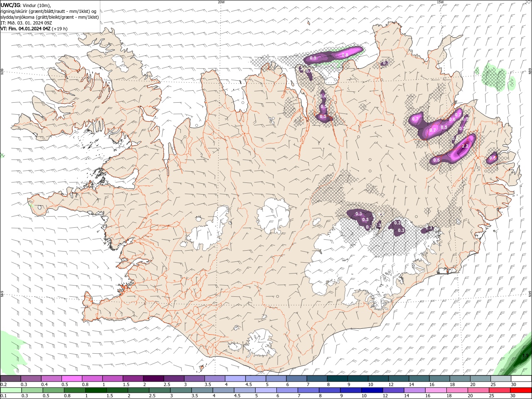Click the 0.1 label under the rain scale
The image size is (532, 399).
3,396
